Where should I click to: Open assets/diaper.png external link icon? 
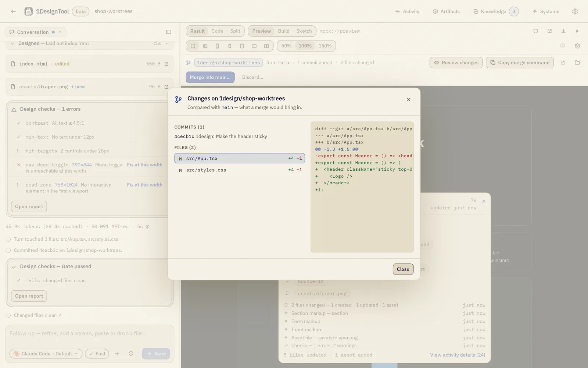click(x=166, y=87)
